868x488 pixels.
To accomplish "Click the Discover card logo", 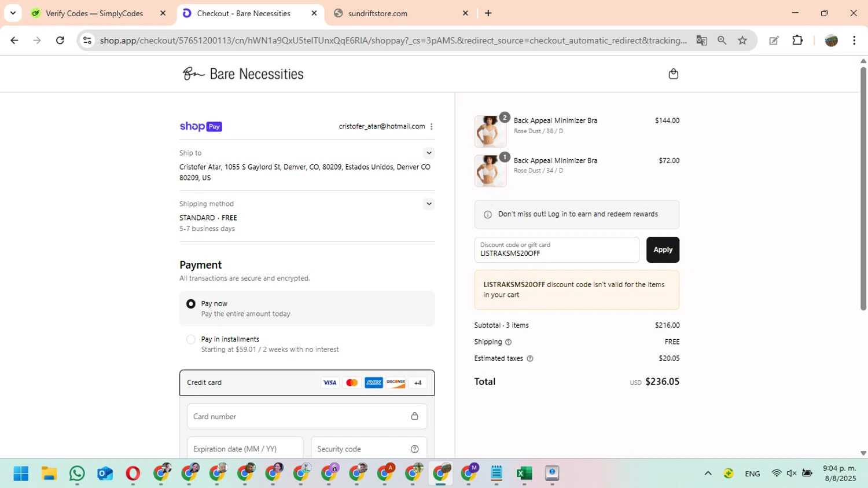I will [396, 383].
